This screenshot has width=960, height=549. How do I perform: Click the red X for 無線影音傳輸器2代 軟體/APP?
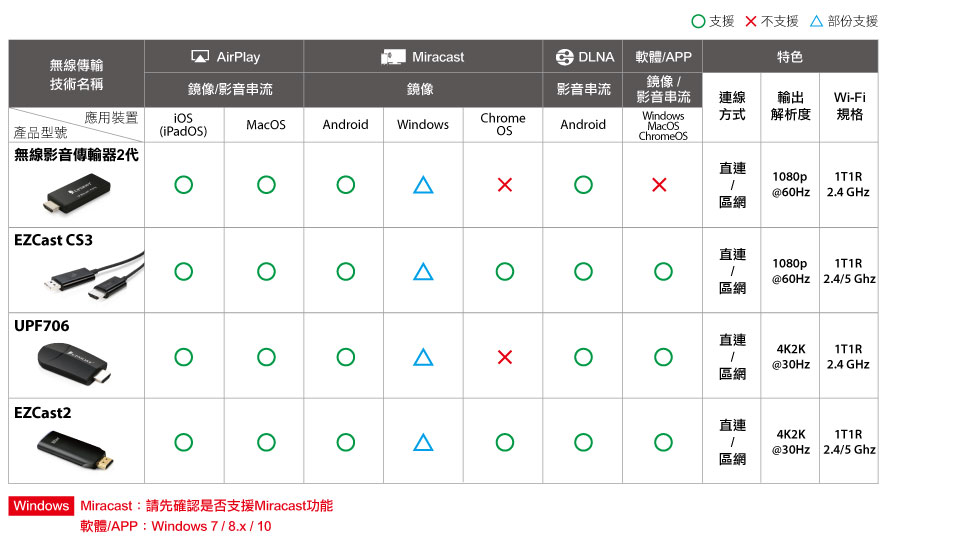[659, 185]
